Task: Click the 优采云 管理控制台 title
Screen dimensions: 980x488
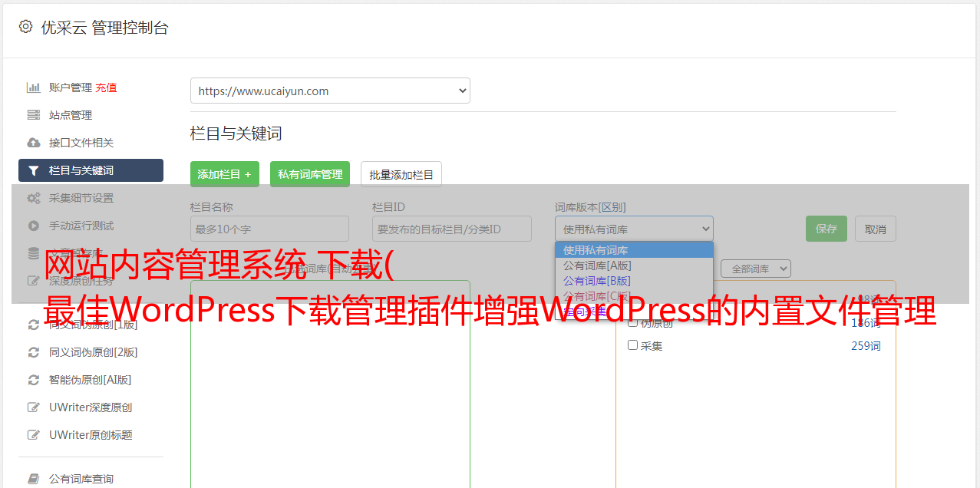Action: (x=104, y=28)
